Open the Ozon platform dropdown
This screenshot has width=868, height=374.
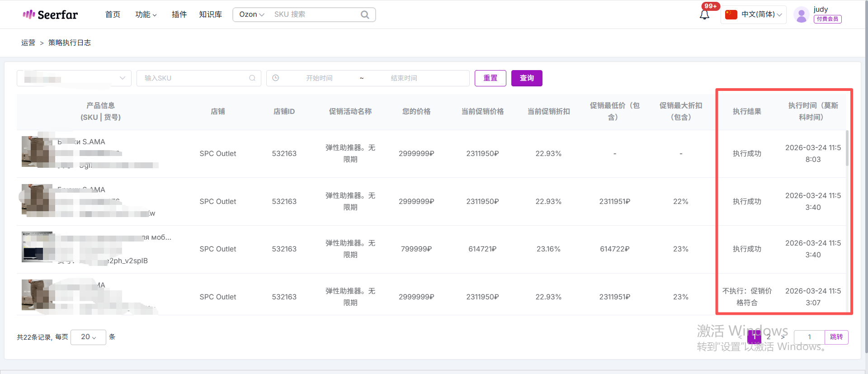251,14
